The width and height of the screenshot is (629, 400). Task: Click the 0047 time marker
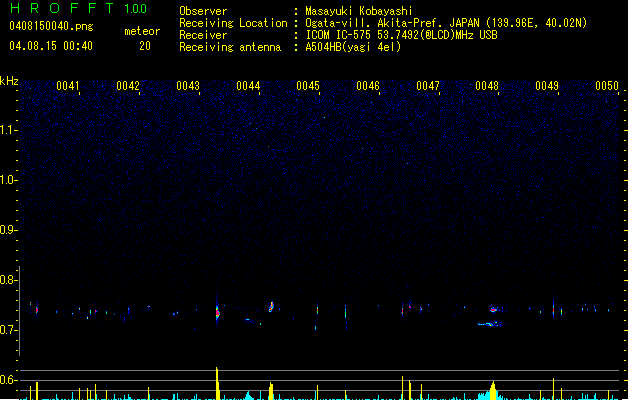coord(428,86)
